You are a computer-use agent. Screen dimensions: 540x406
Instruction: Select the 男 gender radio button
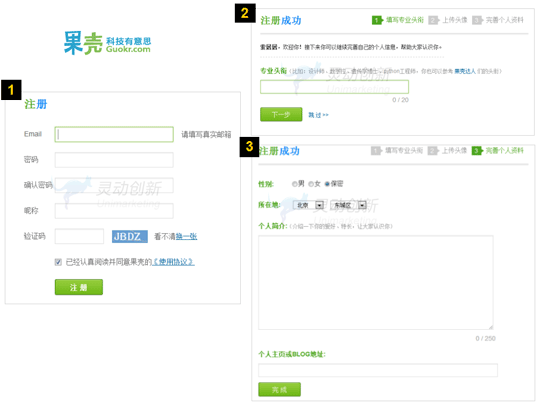pos(294,184)
